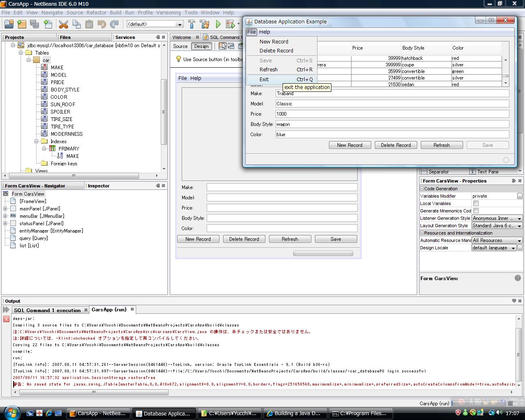Click the stop icon in Output panel
The image size is (525, 420).
coord(6,319)
